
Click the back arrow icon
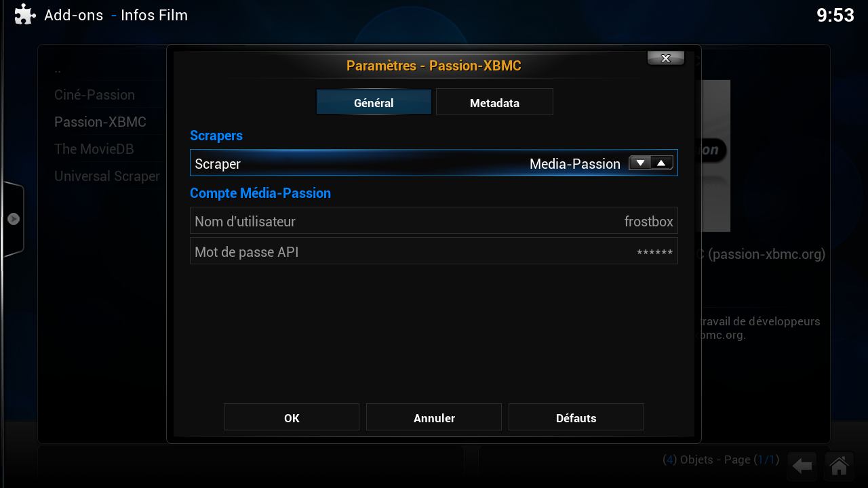click(803, 466)
